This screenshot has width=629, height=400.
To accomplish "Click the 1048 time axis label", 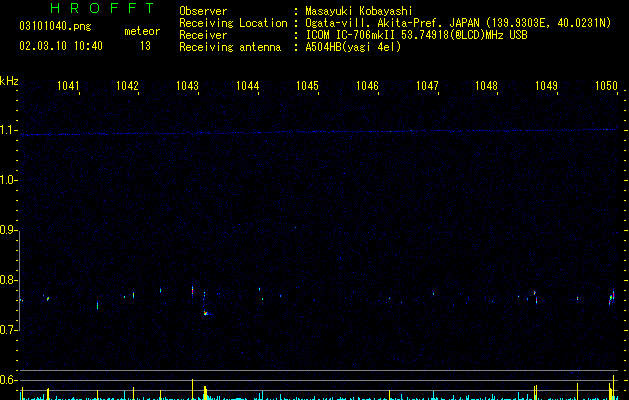I will click(x=486, y=86).
